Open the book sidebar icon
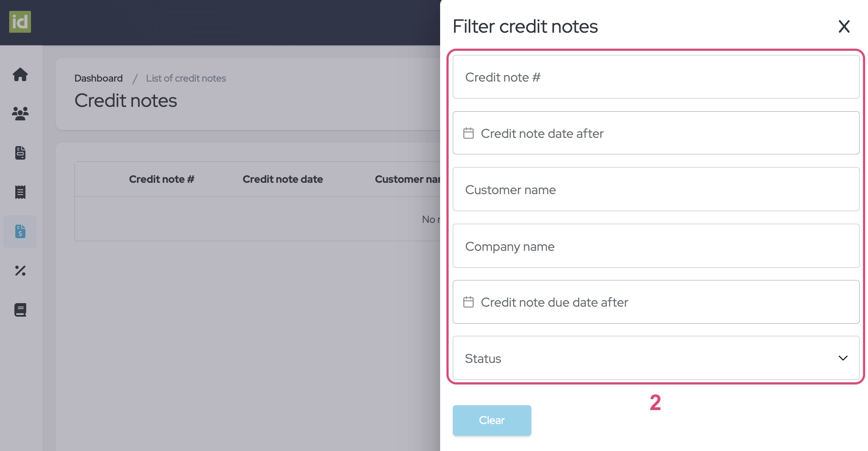Viewport: 868px width, 451px height. (20, 310)
